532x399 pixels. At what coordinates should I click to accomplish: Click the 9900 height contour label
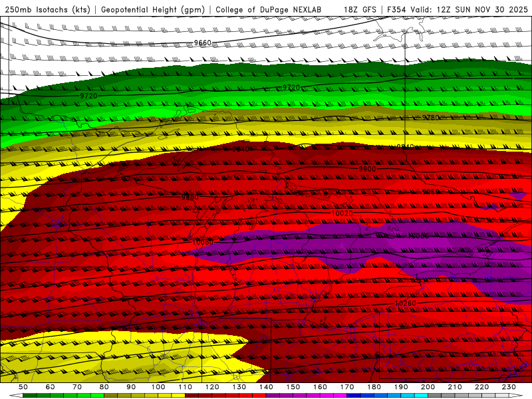tap(368, 169)
